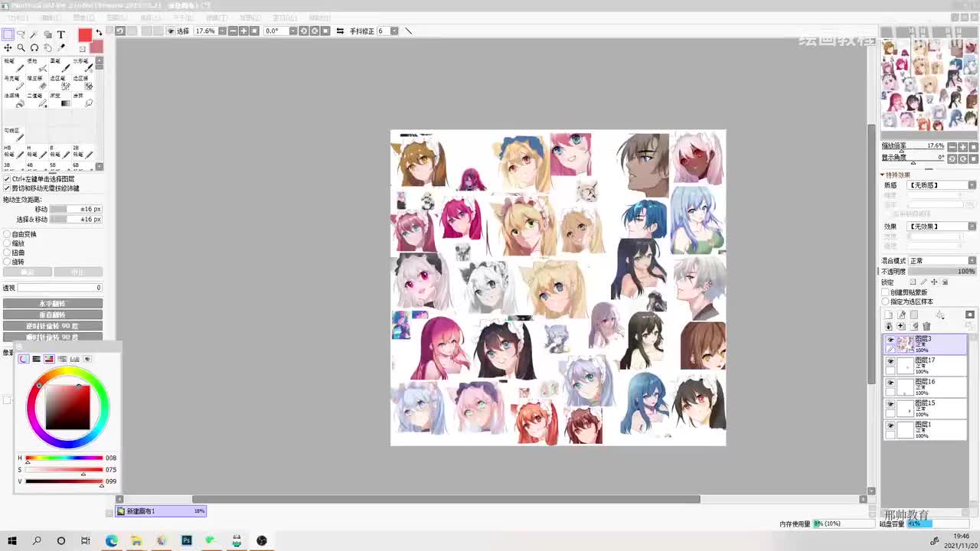Select the Rotate view tool
Viewport: 980px width, 551px height.
tap(34, 47)
